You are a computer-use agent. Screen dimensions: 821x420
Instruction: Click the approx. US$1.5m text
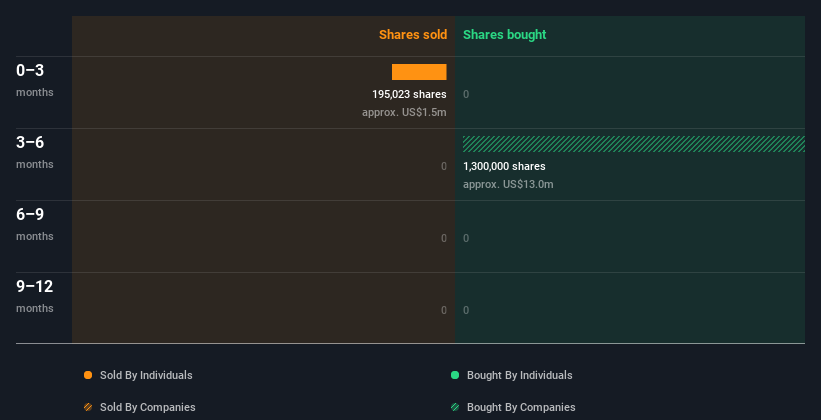[404, 112]
